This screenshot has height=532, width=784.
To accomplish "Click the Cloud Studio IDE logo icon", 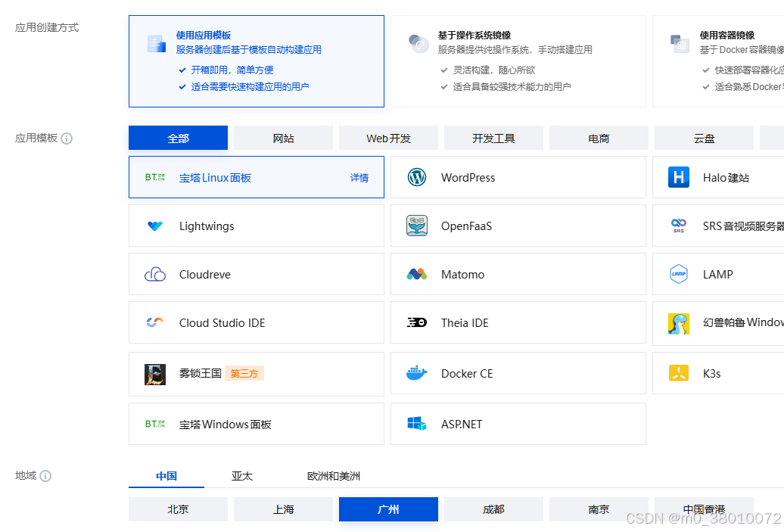I will [155, 322].
